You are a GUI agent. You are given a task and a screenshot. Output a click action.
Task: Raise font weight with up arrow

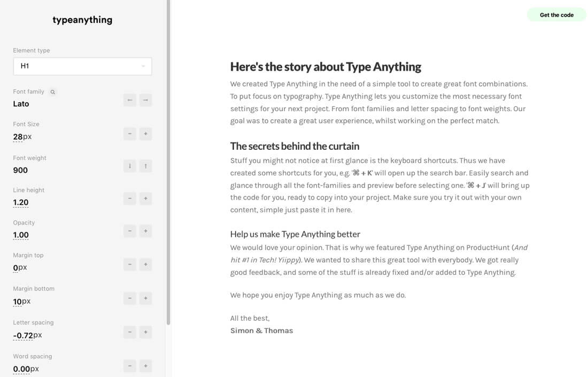tap(145, 166)
